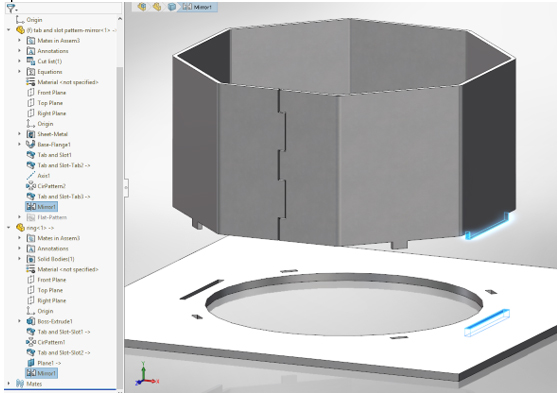This screenshot has height=395, width=558.
Task: Click the Cut list(1) icon
Action: point(31,61)
